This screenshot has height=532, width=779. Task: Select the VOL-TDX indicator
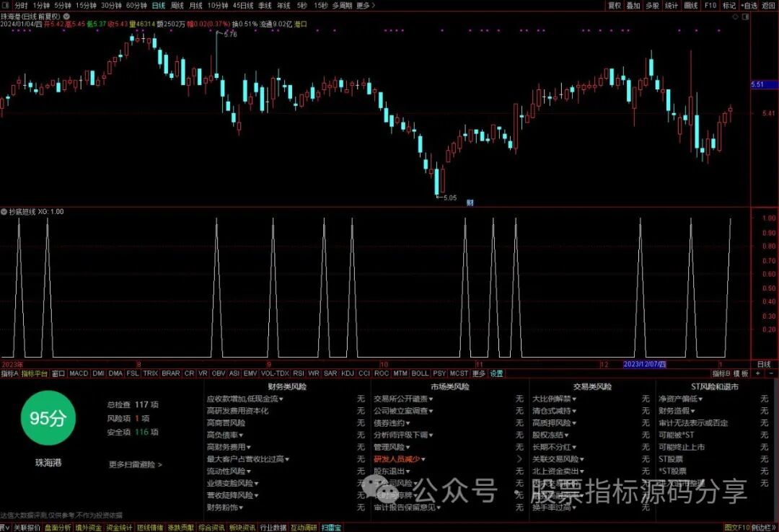coord(275,373)
